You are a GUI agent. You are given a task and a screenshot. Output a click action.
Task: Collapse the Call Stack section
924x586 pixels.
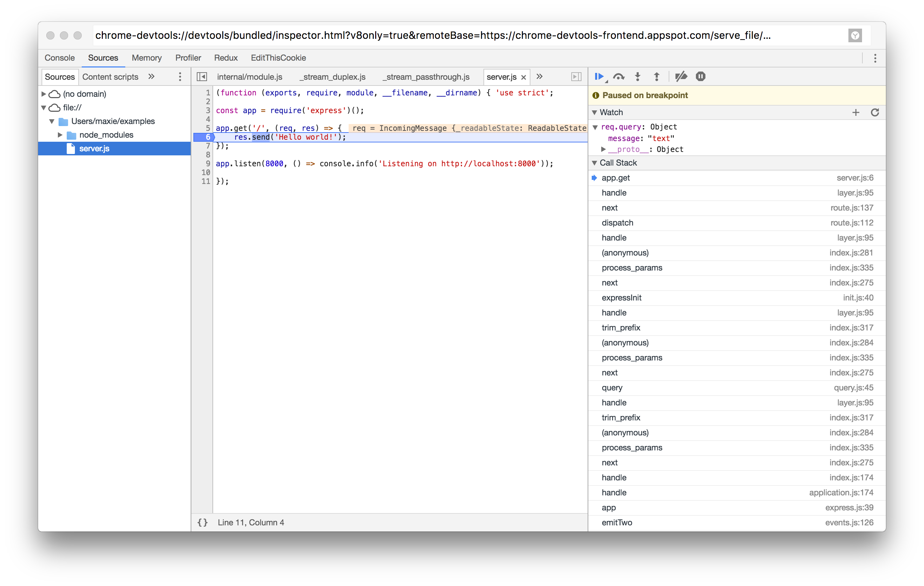pyautogui.click(x=595, y=163)
